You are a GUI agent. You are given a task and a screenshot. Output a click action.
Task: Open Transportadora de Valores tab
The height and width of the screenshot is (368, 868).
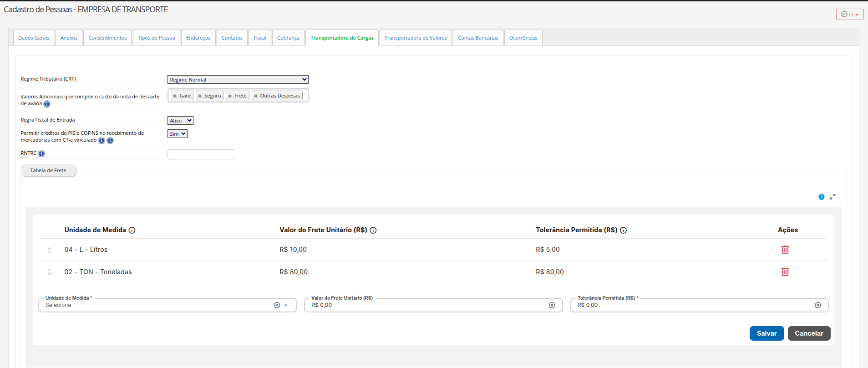coord(416,38)
